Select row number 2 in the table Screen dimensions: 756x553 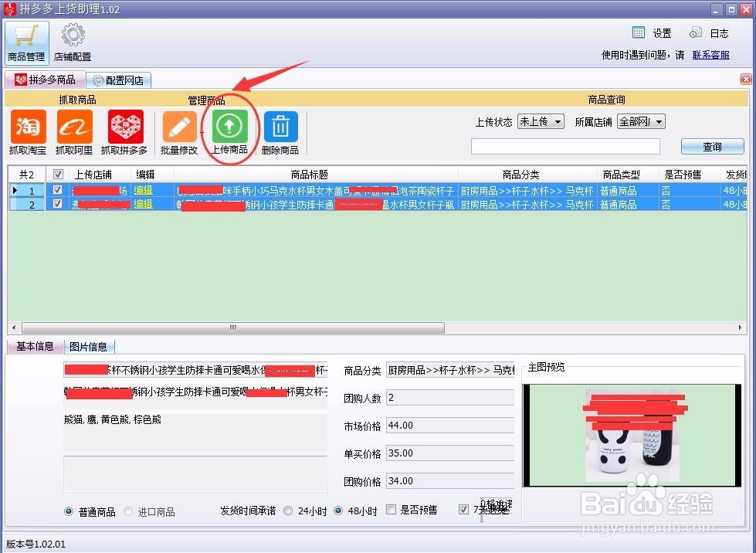pos(27,204)
